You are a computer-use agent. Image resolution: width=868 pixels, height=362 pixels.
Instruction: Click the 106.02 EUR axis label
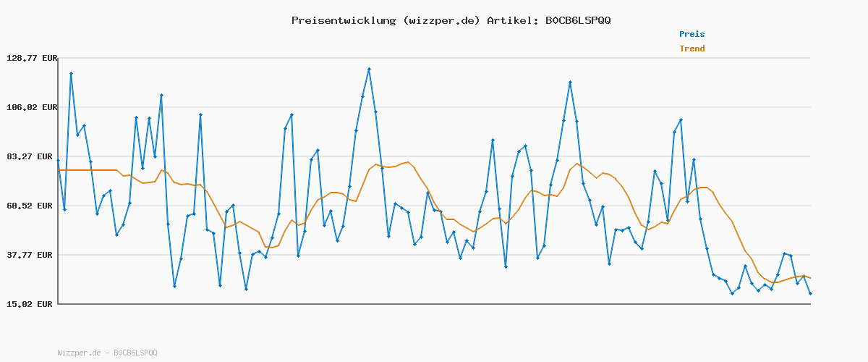tap(31, 107)
